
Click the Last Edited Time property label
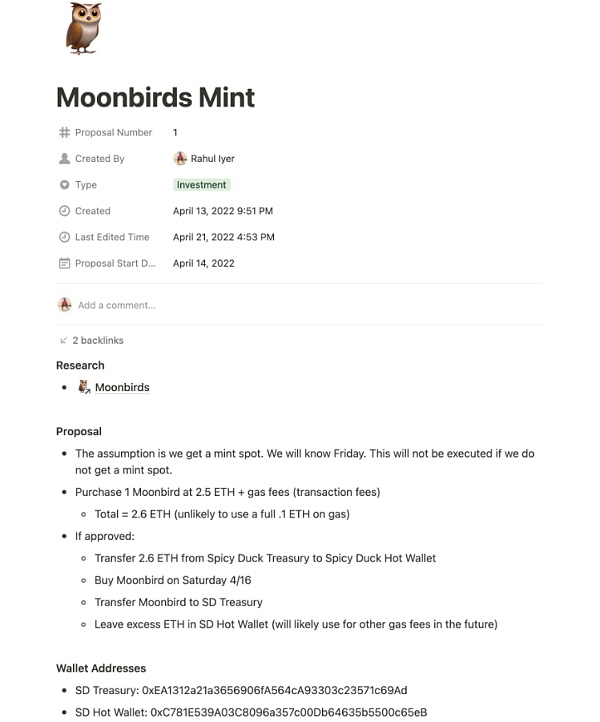112,237
